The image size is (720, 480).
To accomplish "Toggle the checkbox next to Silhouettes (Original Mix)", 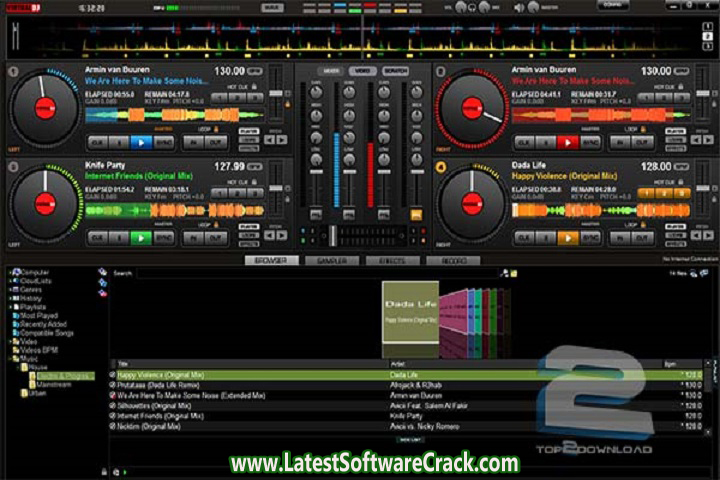I will pos(113,404).
